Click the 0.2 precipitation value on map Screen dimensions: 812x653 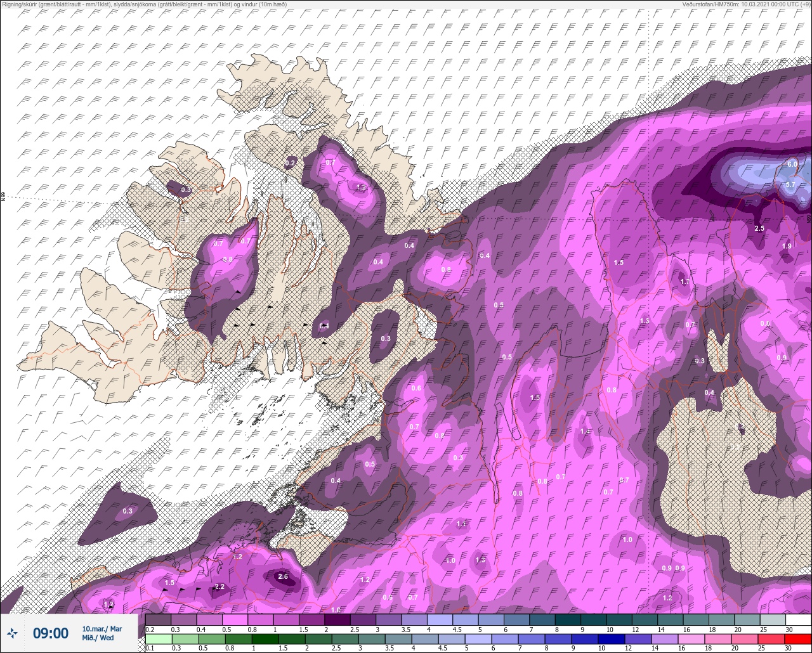click(x=290, y=163)
